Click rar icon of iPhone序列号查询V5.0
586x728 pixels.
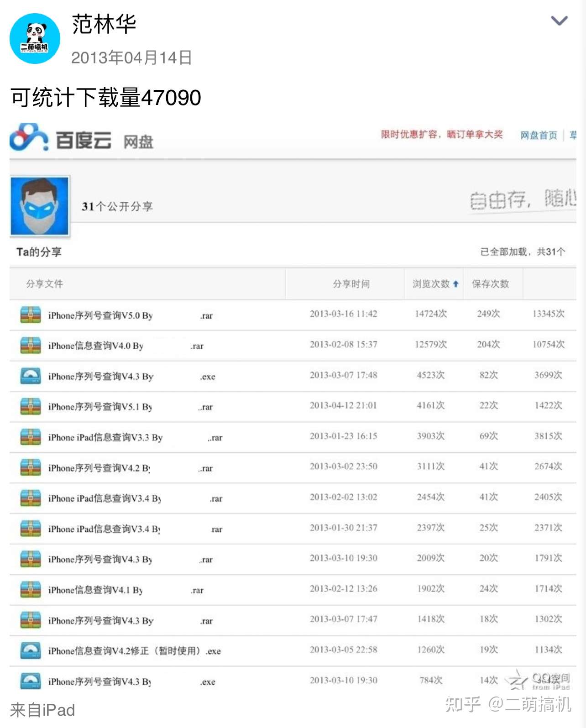31,315
